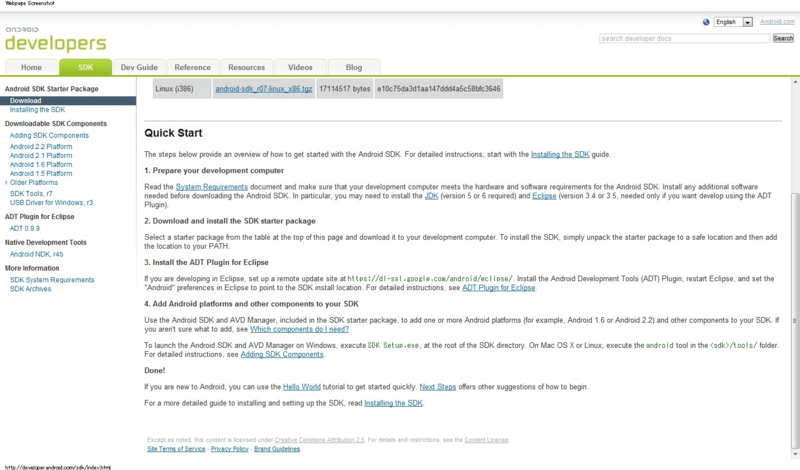Focus the search developer docs field
Screen dimensions: 800x470
pos(684,38)
